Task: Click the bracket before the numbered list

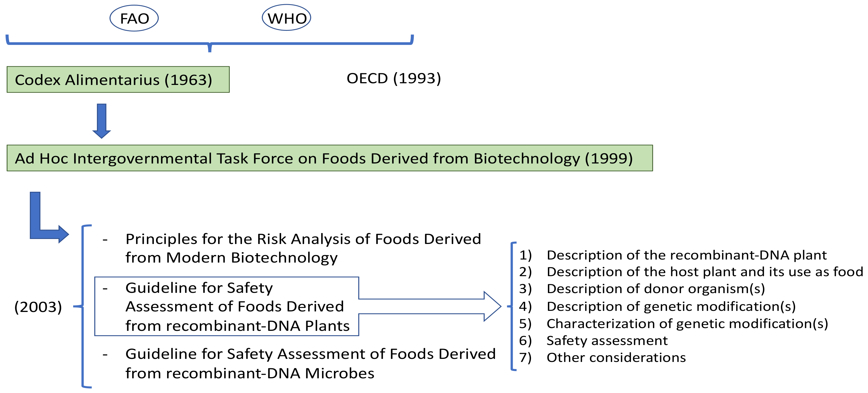Action: (x=512, y=306)
